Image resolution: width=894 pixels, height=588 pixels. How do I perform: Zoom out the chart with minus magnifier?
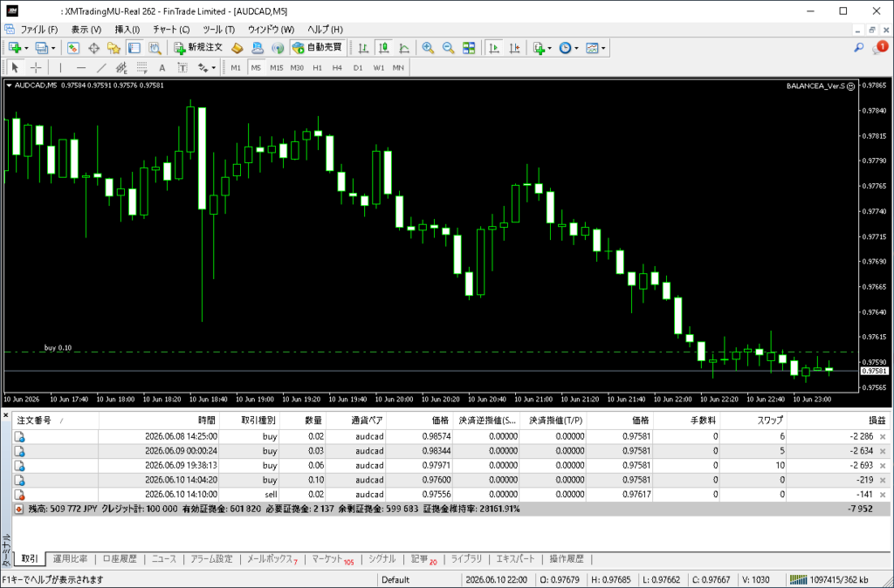[448, 48]
